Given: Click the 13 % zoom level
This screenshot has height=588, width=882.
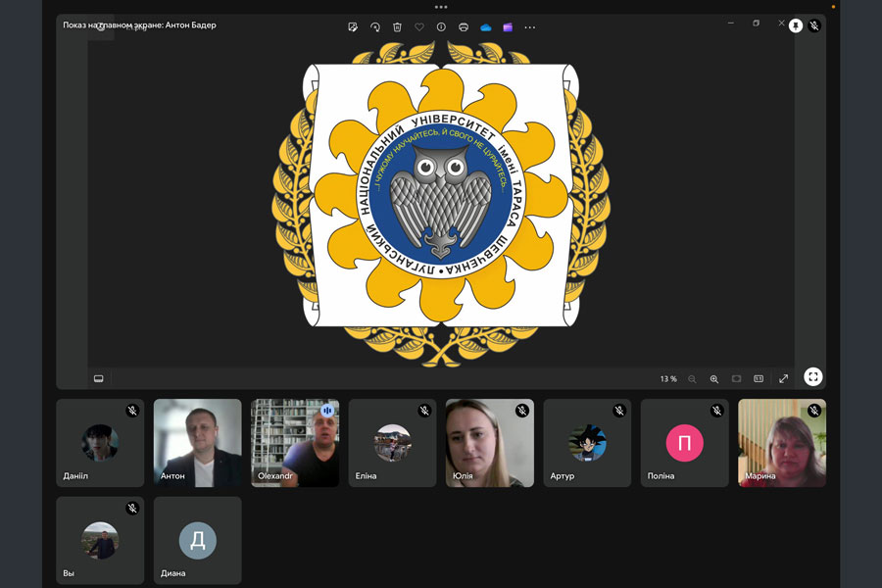Looking at the screenshot, I should tap(667, 378).
